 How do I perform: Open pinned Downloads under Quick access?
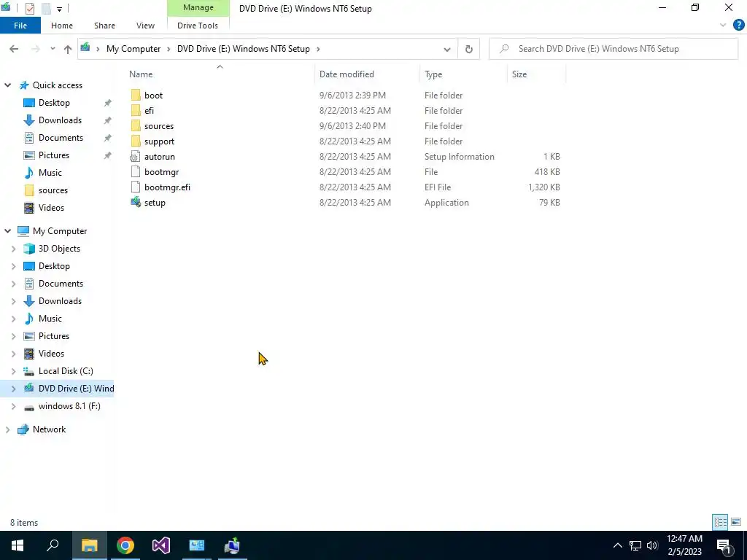(60, 120)
